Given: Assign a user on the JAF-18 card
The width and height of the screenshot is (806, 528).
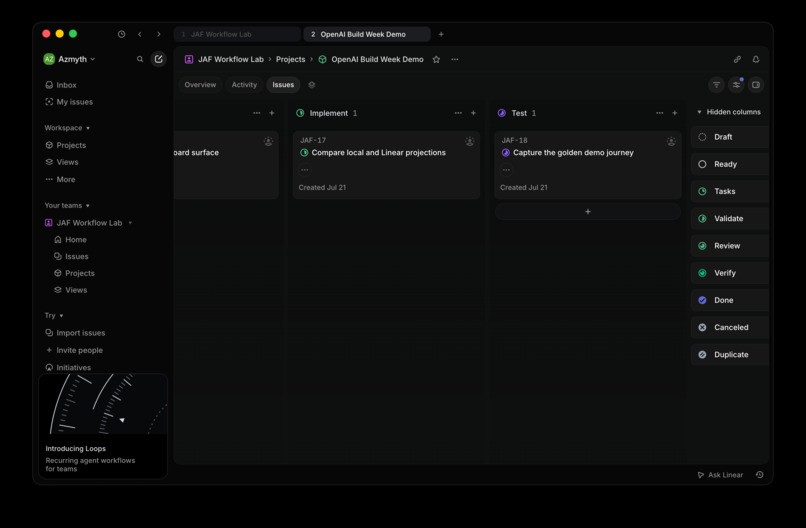Looking at the screenshot, I should pyautogui.click(x=671, y=141).
